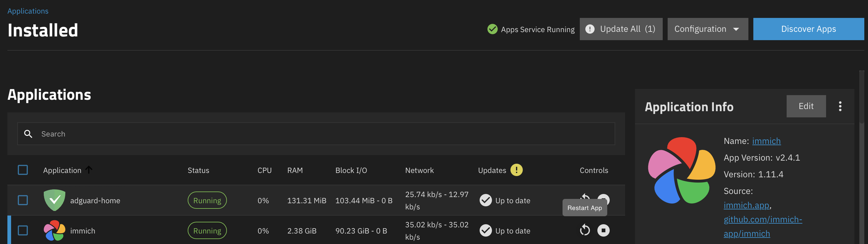Toggle the select-all applications checkbox
The width and height of the screenshot is (868, 244).
[x=23, y=170]
